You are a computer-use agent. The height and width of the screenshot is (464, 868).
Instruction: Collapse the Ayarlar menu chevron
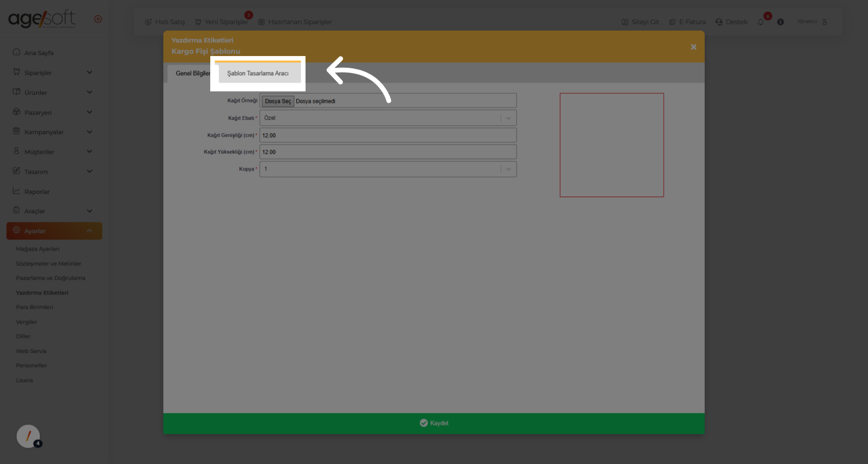90,231
